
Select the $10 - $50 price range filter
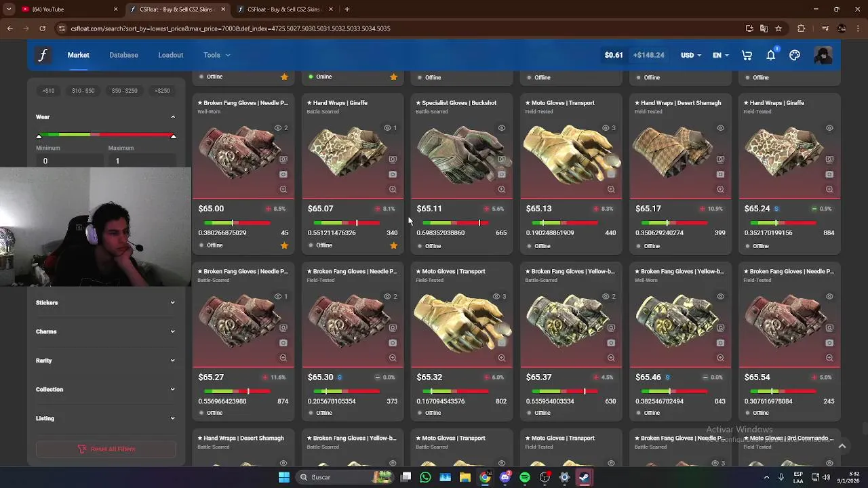tap(83, 91)
